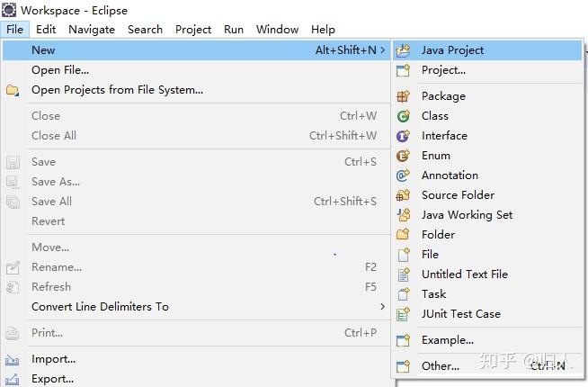Select the Annotation at-sign icon
This screenshot has width=588, height=387.
[403, 175]
